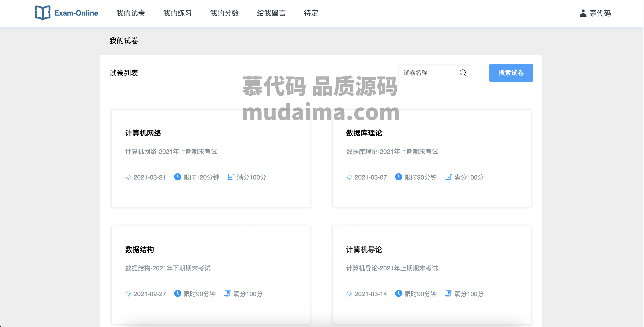Open the 我的分数 nav tab
Screen dimensions: 644x327
coord(225,13)
